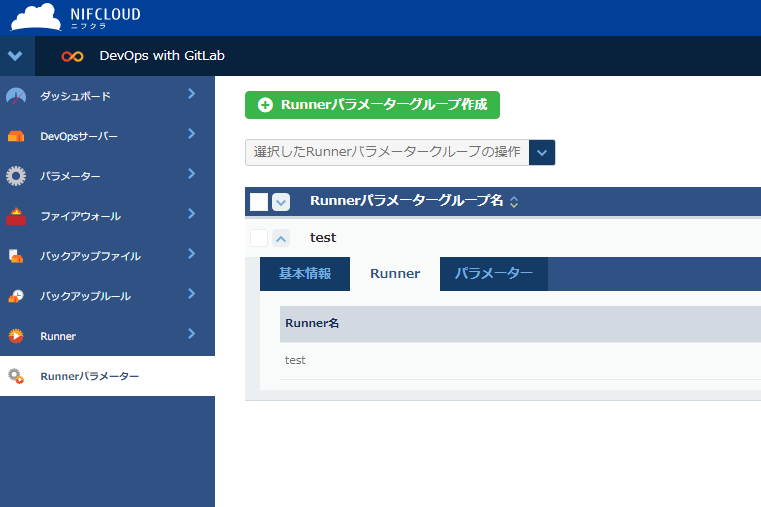This screenshot has height=507, width=761.
Task: Open Runnerパラメーター in the sidebar
Action: [89, 376]
